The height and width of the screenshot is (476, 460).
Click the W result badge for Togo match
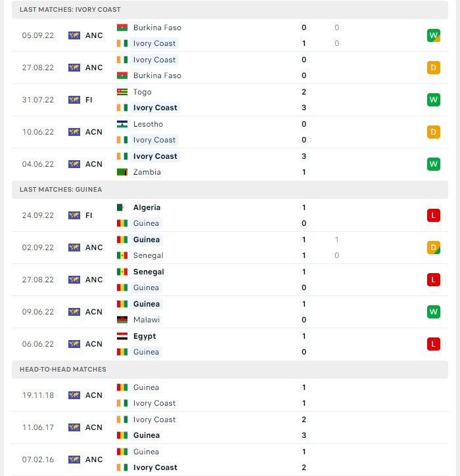[433, 100]
